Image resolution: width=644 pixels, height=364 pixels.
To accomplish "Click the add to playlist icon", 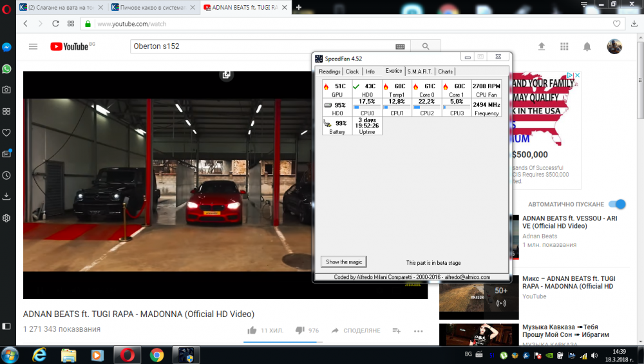I will (396, 330).
